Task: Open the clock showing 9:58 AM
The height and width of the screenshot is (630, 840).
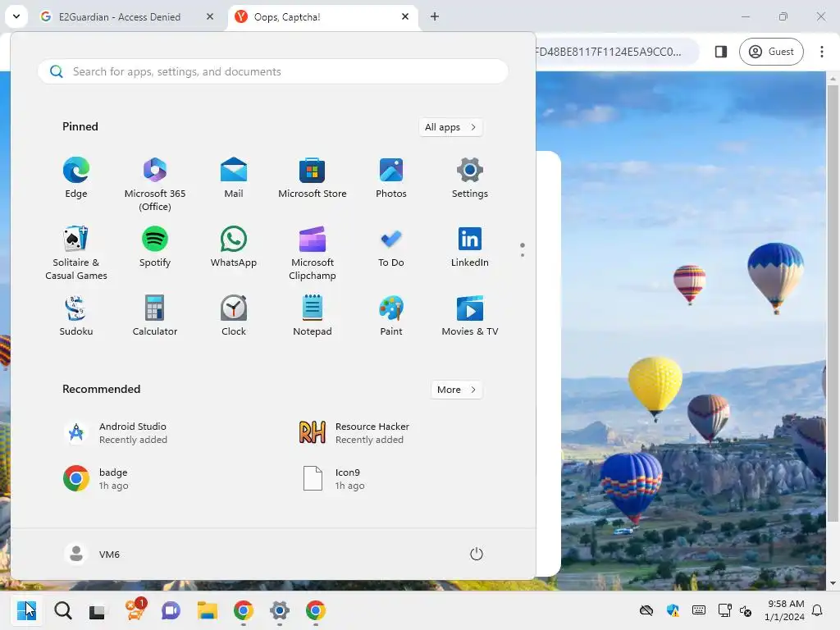Action: (784, 610)
